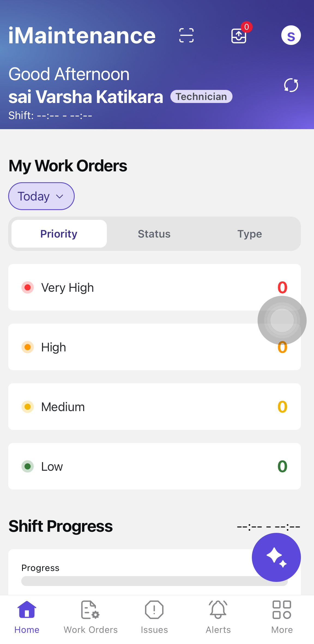The width and height of the screenshot is (314, 644).
Task: Expand the Today date filter dropdown
Action: 41,196
